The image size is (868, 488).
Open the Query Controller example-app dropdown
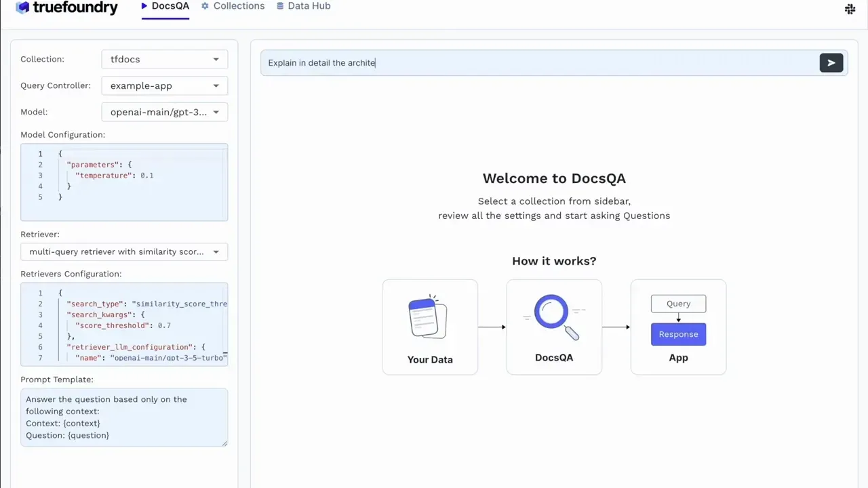point(164,85)
